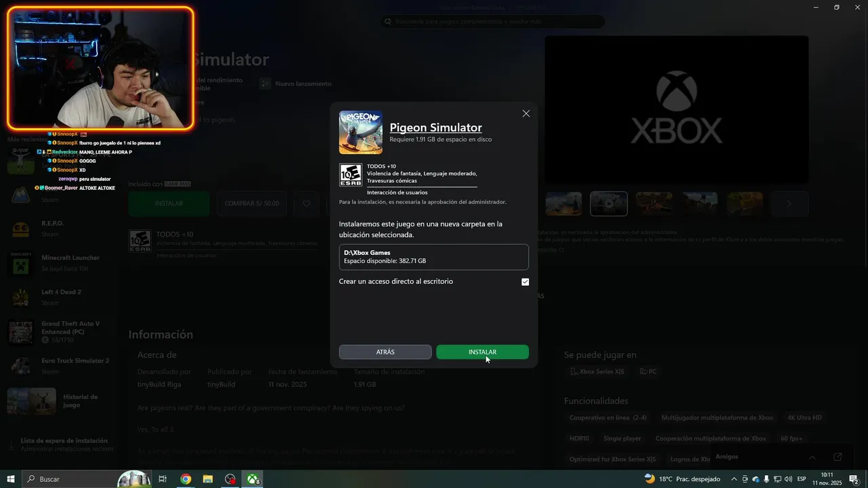The image size is (868, 488).
Task: Select Euro Truck Simulator 2 in sidebar
Action: 61,366
